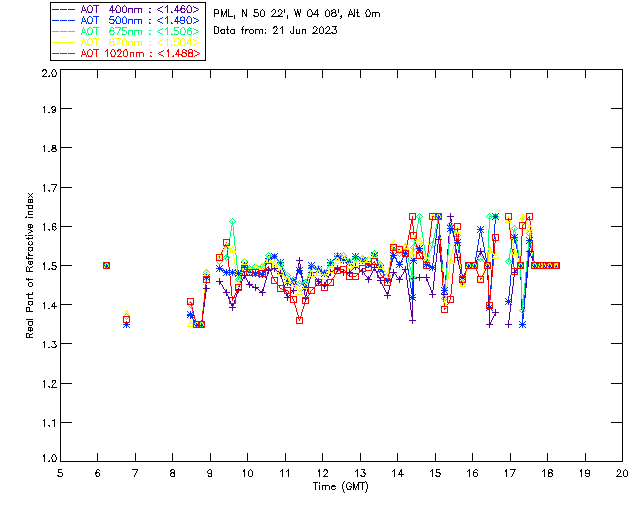640x512 pixels.
Task: Click the x-axis tick label 8
Action: coord(173,473)
